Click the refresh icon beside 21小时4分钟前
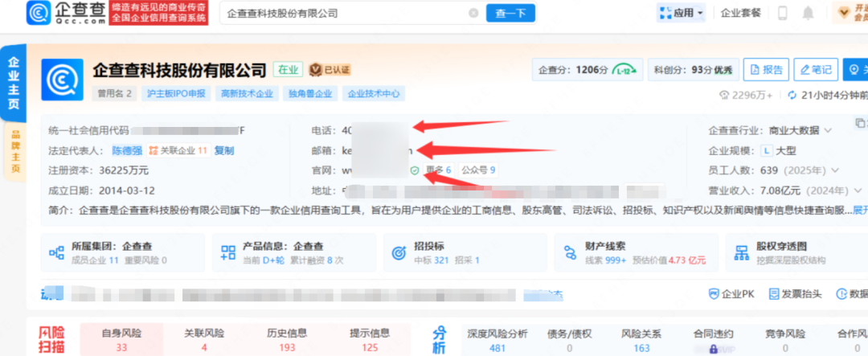868x356 pixels. click(x=791, y=96)
